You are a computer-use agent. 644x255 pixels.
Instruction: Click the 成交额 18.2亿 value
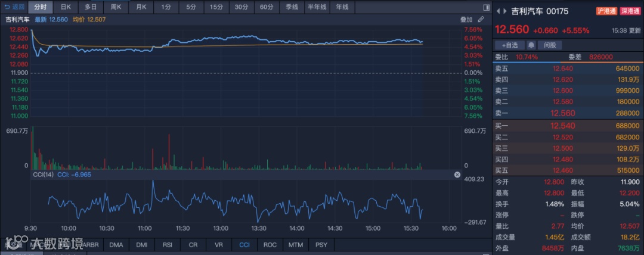pos(630,237)
